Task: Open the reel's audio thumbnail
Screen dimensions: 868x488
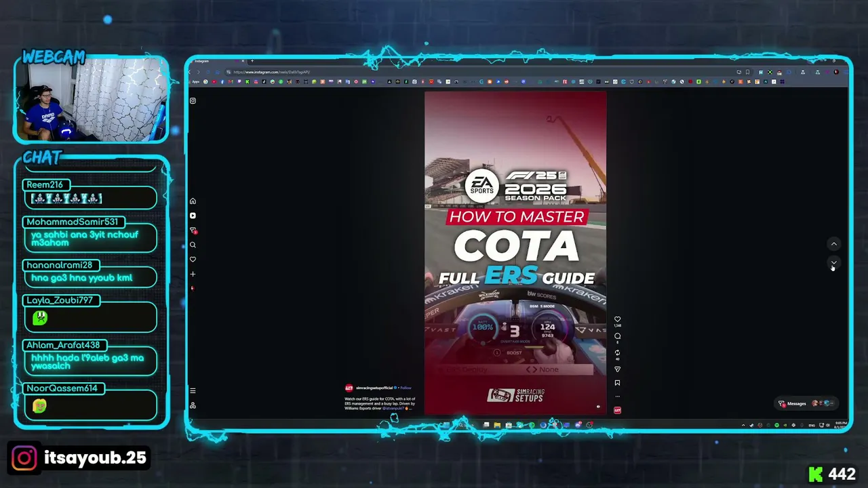Action: 617,410
